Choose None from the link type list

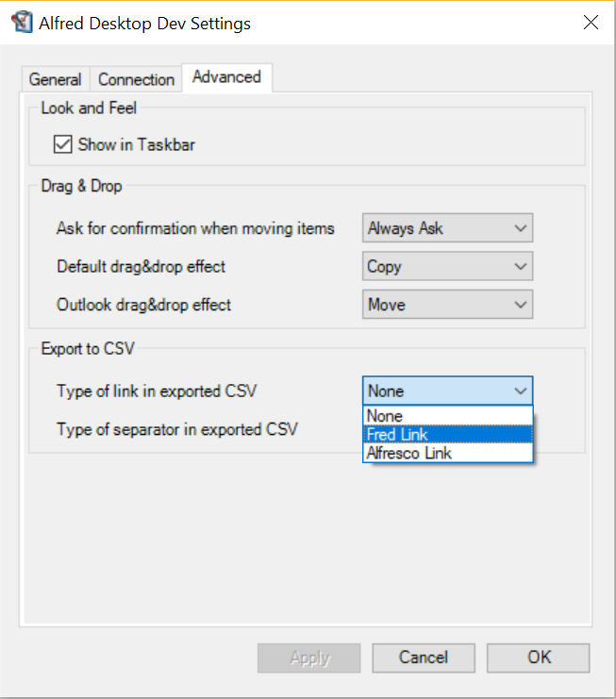447,416
